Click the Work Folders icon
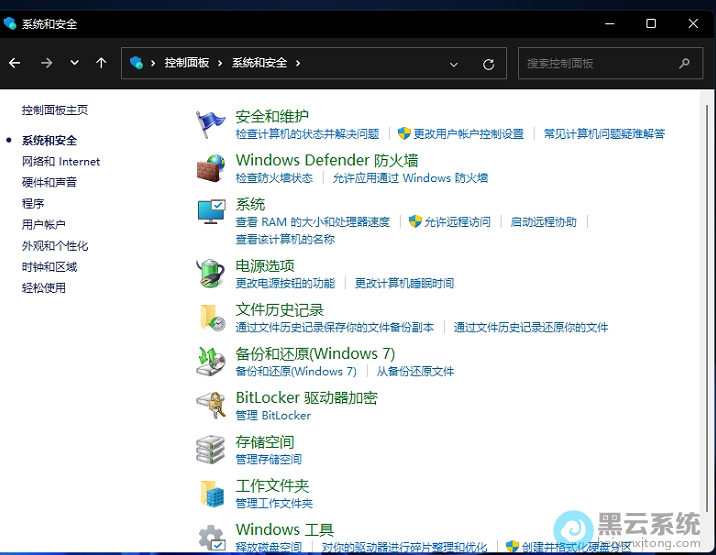 coord(211,493)
